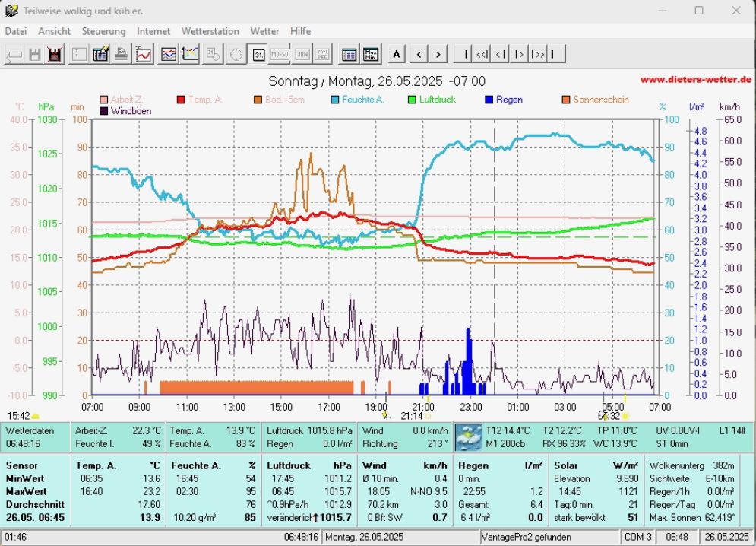Screen dimensions: 756x546
Task: Click the red Temp. A. legend swatch
Action: coord(181,100)
